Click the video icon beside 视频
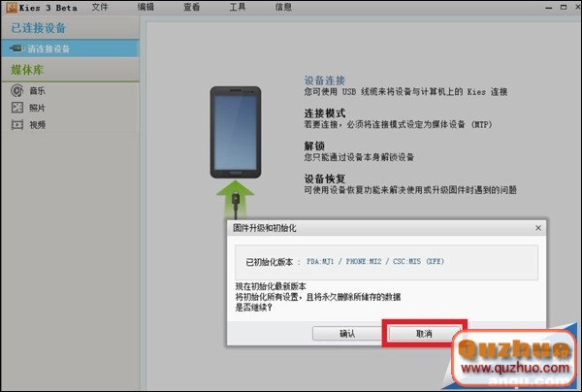 tap(17, 125)
